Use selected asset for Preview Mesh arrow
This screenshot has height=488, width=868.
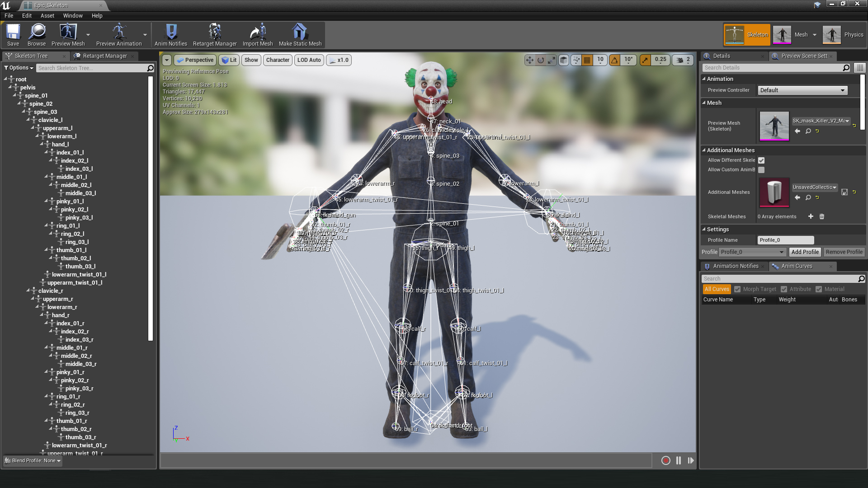pyautogui.click(x=797, y=131)
